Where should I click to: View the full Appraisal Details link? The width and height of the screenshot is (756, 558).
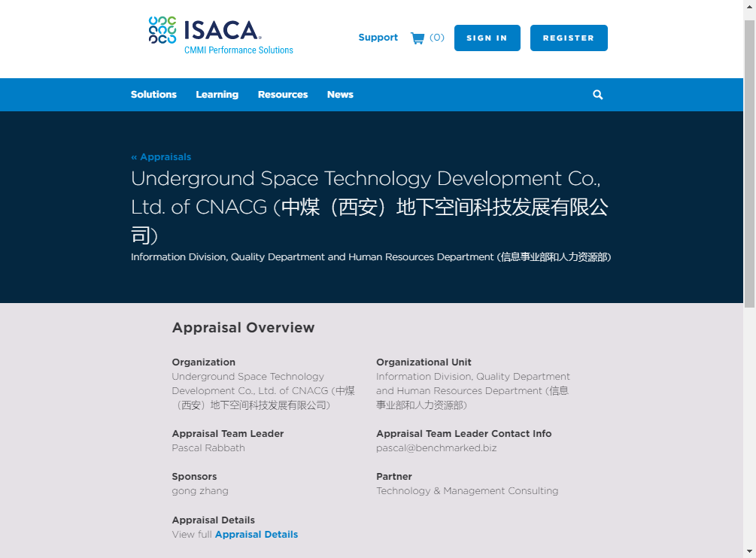pyautogui.click(x=257, y=535)
